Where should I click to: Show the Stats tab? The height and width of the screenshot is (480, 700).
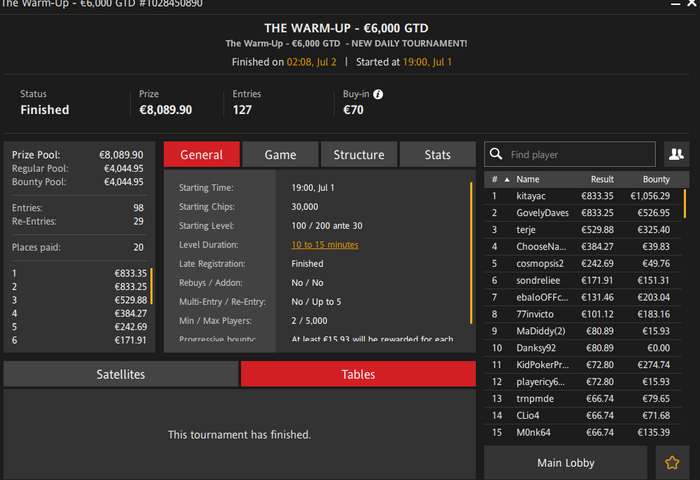point(438,154)
